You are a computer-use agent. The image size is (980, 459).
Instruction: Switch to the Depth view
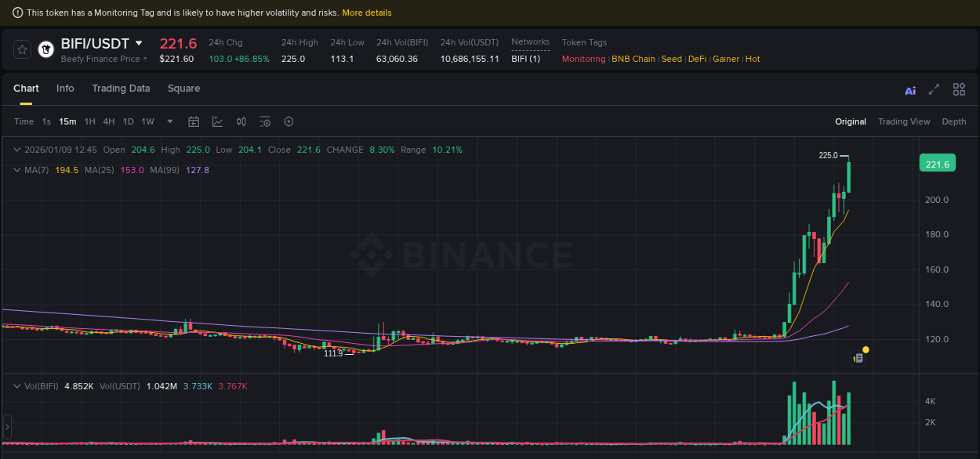pyautogui.click(x=954, y=121)
